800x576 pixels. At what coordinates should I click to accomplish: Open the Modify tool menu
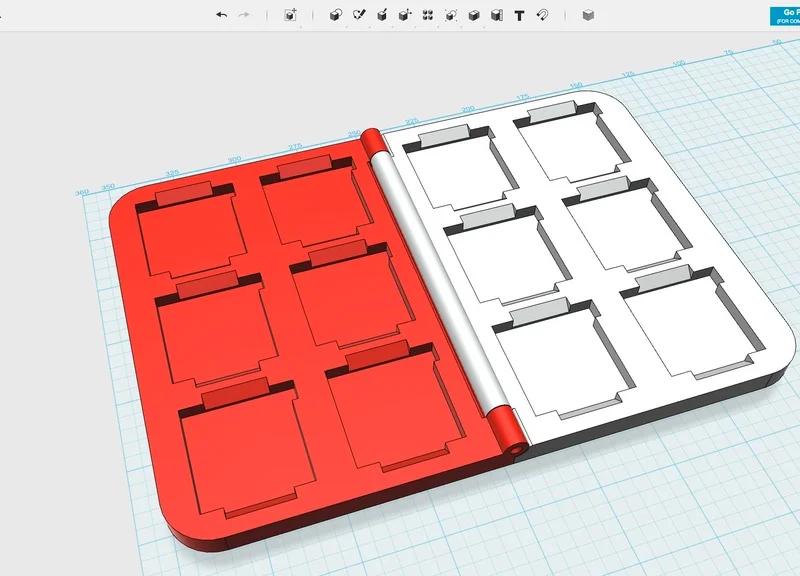pos(405,15)
